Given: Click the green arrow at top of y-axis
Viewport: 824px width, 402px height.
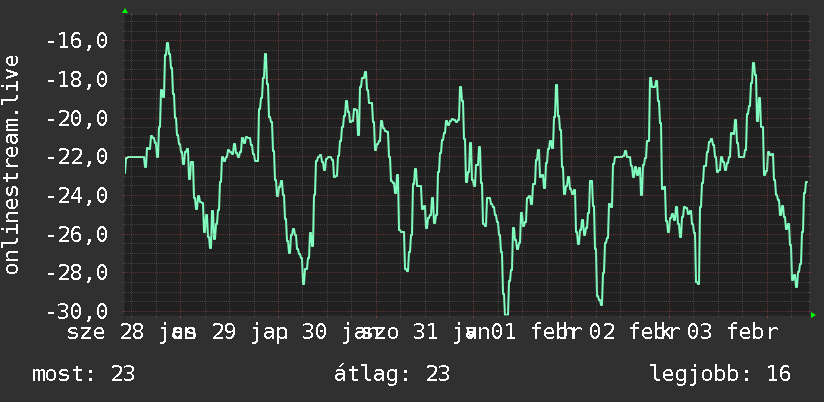Looking at the screenshot, I should [125, 11].
